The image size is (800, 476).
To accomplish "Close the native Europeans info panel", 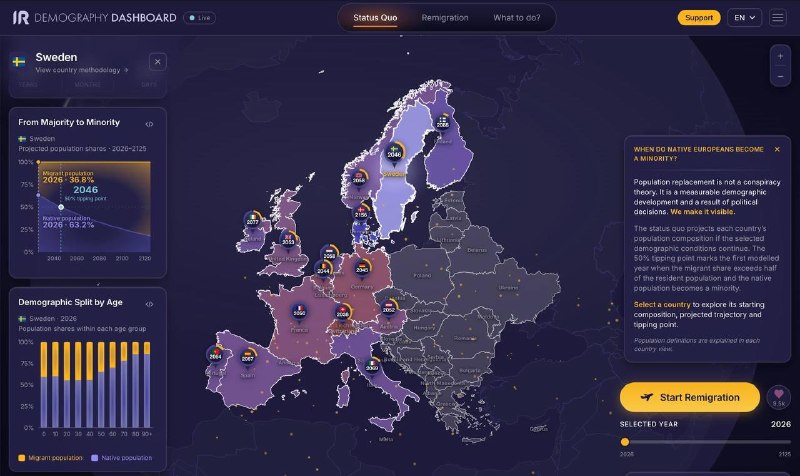I will tap(777, 149).
